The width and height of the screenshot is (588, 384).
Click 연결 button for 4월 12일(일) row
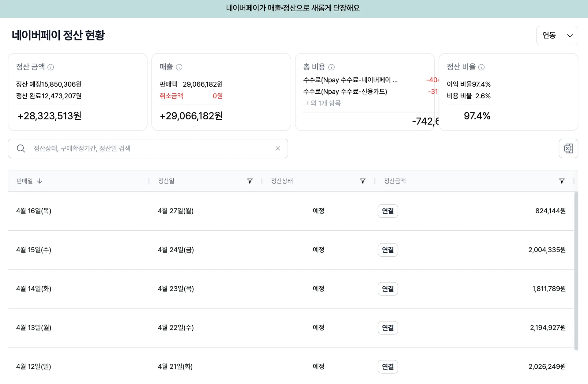[x=388, y=367]
